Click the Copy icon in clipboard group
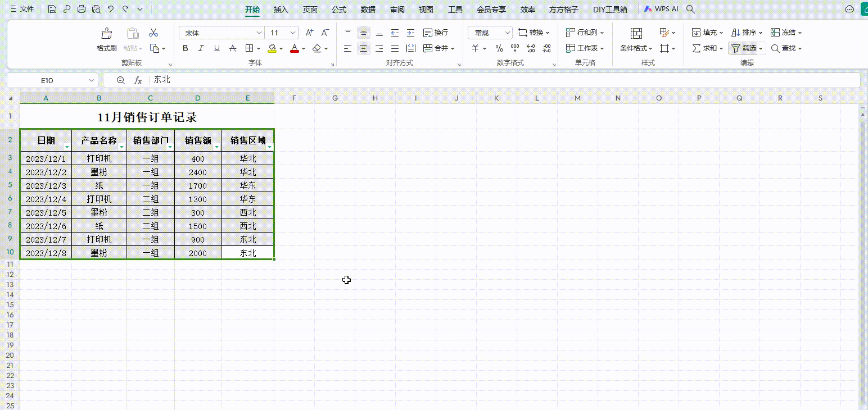The height and width of the screenshot is (410, 868). click(155, 48)
